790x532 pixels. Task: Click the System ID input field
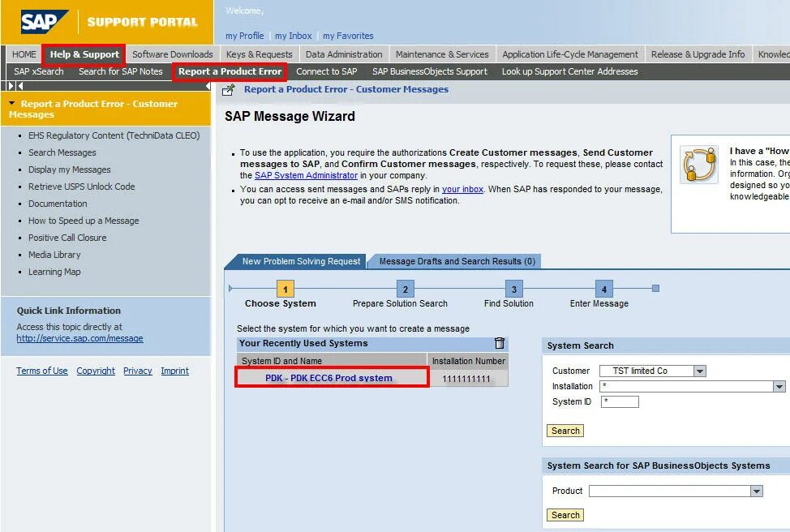[x=620, y=401]
